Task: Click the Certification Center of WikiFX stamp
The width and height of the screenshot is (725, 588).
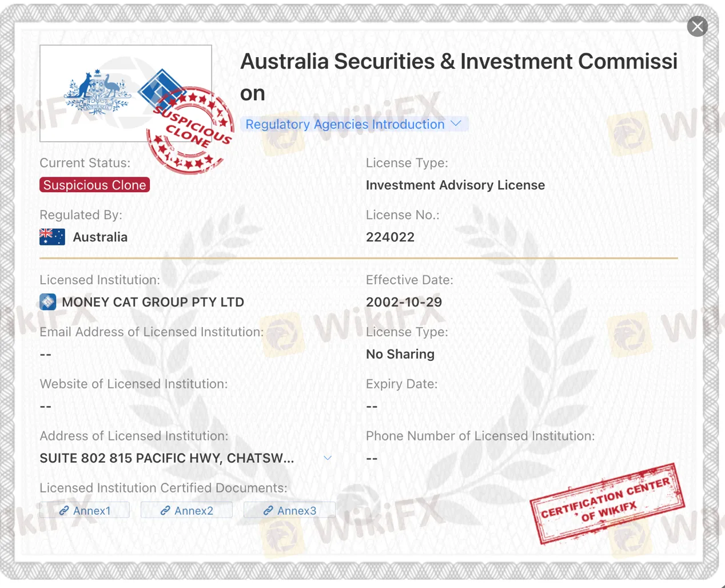Action: click(x=607, y=503)
